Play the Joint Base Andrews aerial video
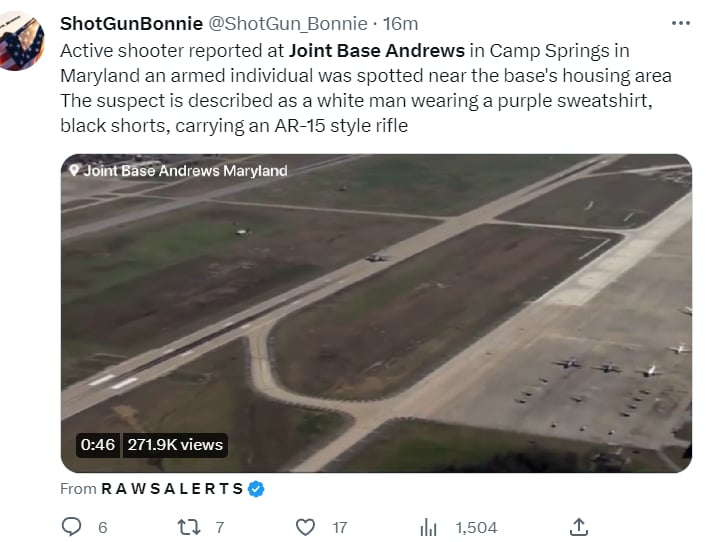 pos(376,313)
